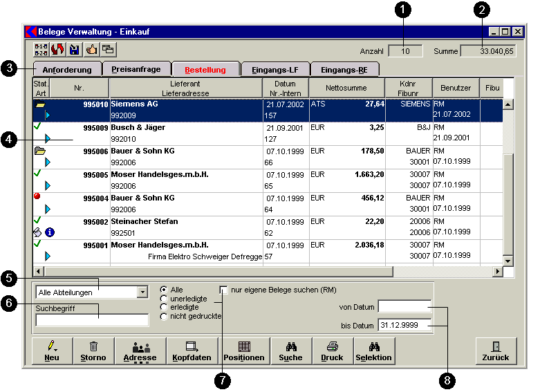
Task: Click the floppy disk save icon
Action: pyautogui.click(x=74, y=50)
